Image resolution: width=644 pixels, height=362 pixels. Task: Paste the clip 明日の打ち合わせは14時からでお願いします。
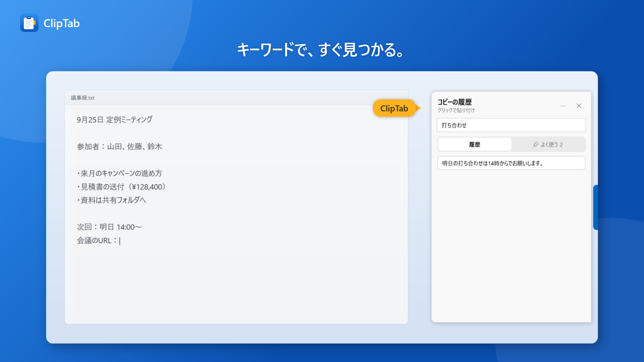point(511,163)
